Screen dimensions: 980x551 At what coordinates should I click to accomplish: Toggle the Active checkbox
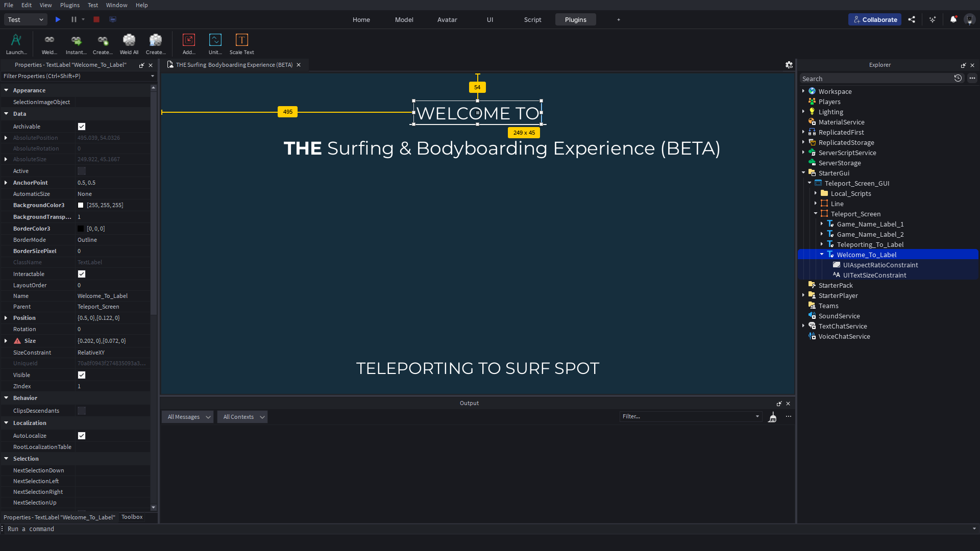[x=82, y=171]
